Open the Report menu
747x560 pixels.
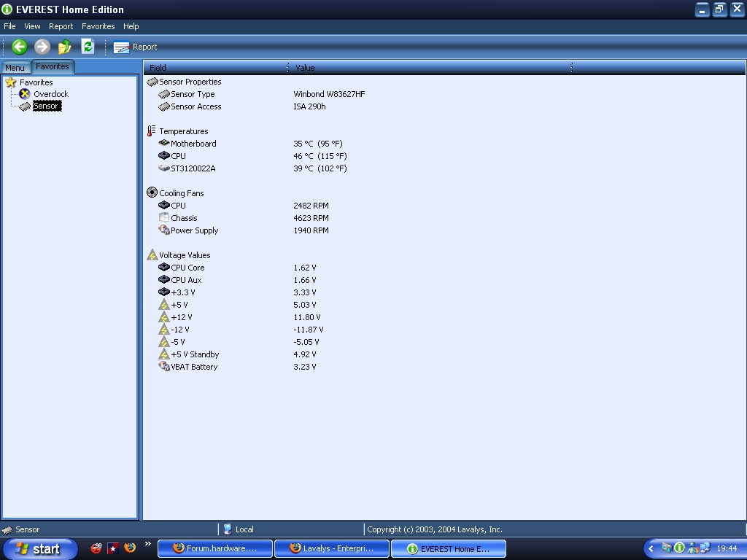coord(61,26)
